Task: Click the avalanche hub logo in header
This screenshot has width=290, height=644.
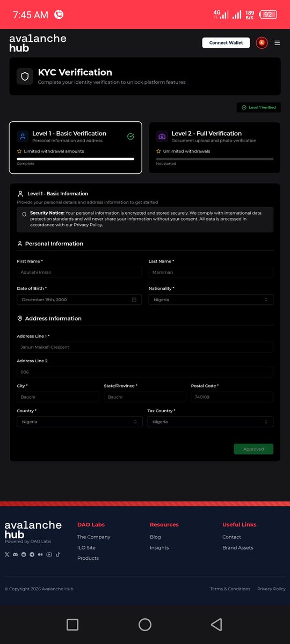Action: pos(38,43)
